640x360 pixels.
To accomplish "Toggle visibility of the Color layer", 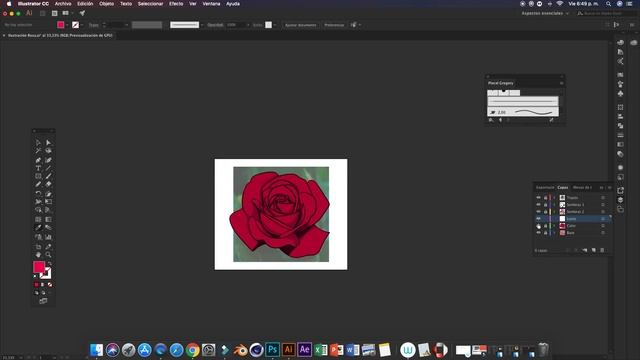I will pyautogui.click(x=538, y=226).
